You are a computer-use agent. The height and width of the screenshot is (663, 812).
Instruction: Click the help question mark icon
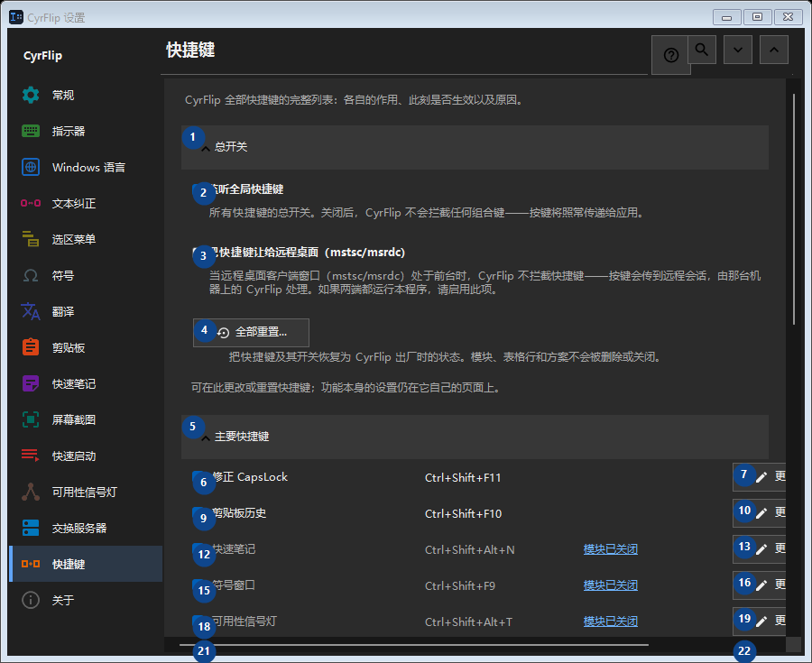coord(671,55)
